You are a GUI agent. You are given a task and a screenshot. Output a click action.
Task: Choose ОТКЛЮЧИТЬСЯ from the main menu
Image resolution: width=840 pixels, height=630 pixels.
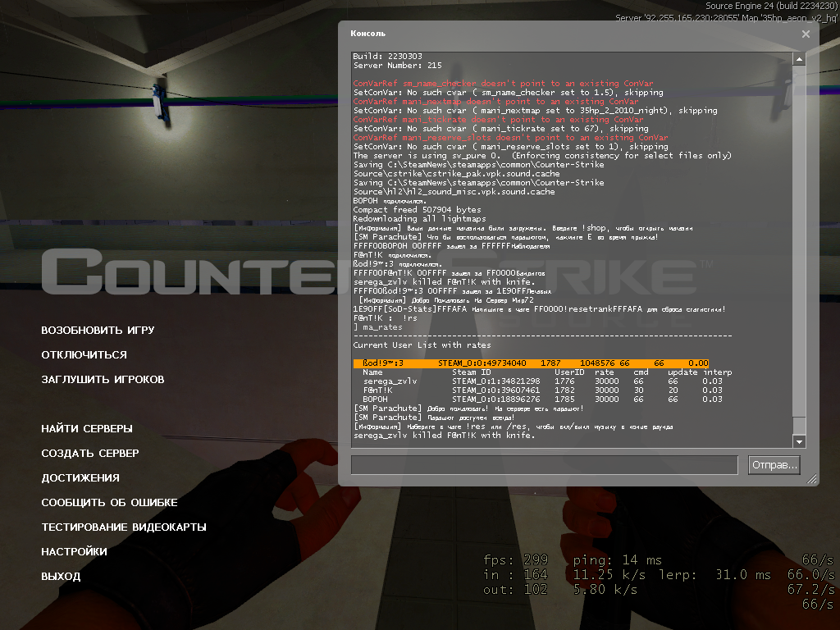coord(84,354)
